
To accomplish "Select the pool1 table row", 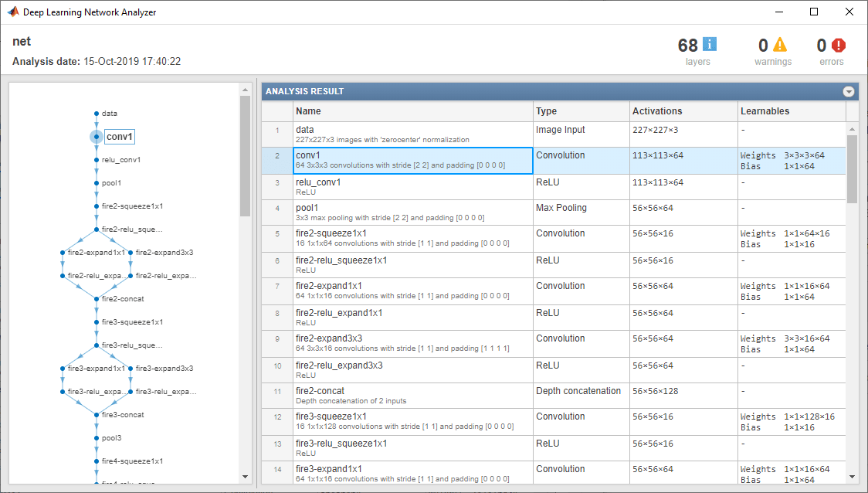I will [x=554, y=212].
